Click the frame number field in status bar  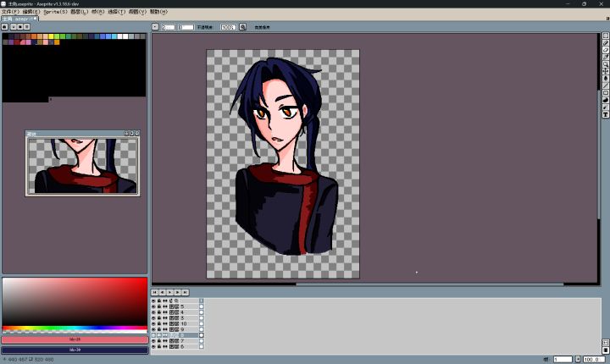563,359
